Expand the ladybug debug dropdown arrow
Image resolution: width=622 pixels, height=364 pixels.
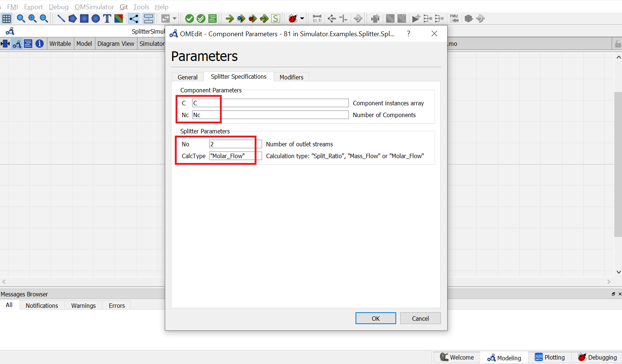[x=302, y=18]
